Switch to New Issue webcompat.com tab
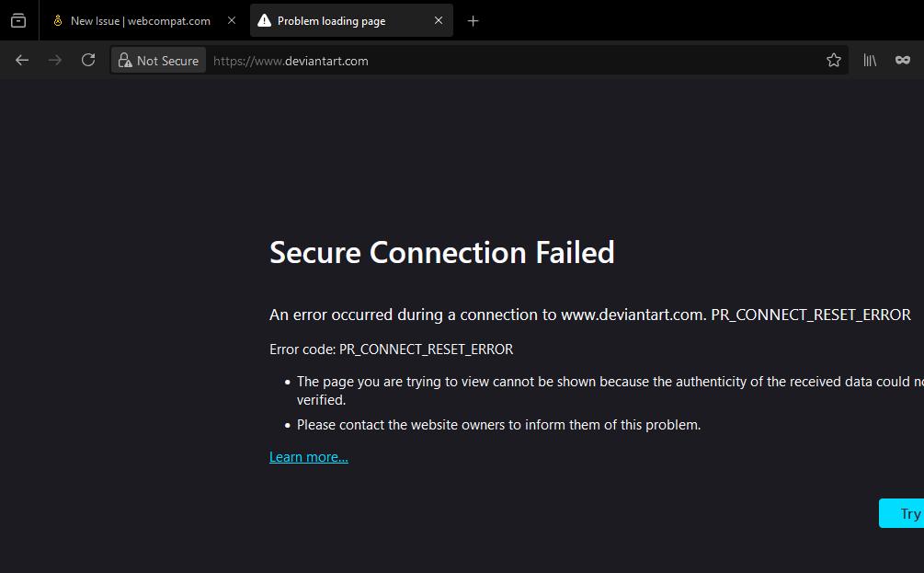 (x=140, y=20)
